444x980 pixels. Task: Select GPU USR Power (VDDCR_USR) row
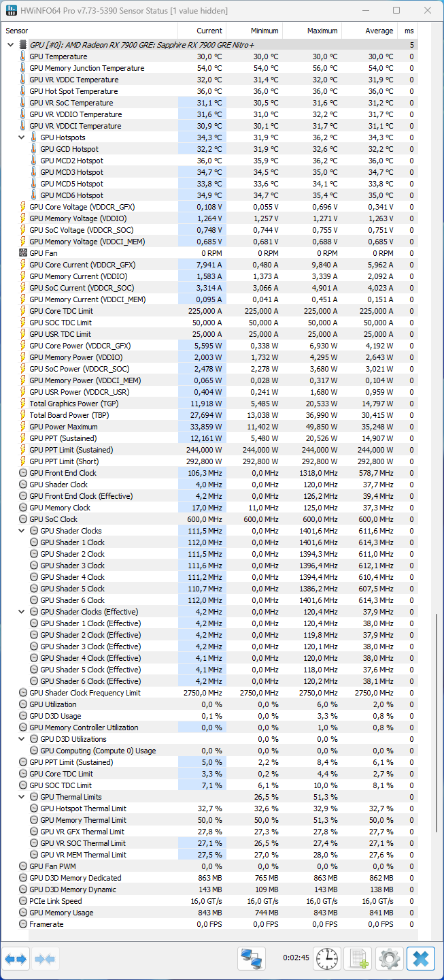click(209, 392)
